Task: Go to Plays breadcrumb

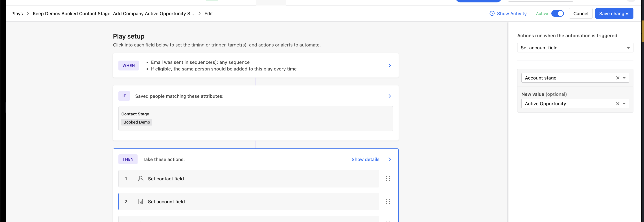Action: tap(17, 14)
